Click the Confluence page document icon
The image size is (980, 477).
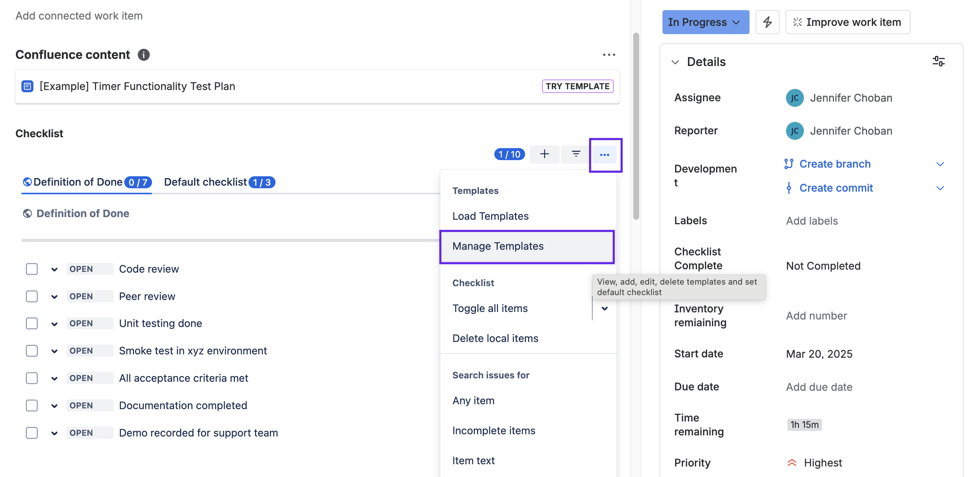[27, 86]
